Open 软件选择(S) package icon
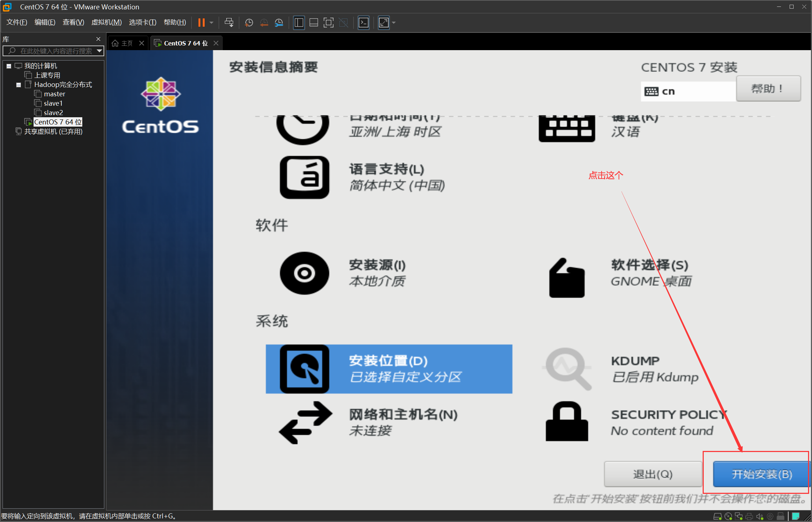 (x=567, y=278)
